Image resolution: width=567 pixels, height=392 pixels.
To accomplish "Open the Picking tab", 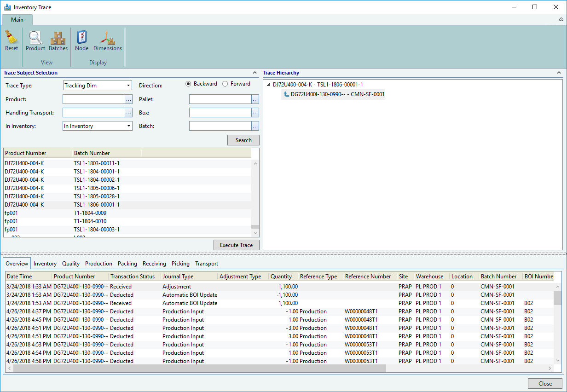I will point(180,264).
